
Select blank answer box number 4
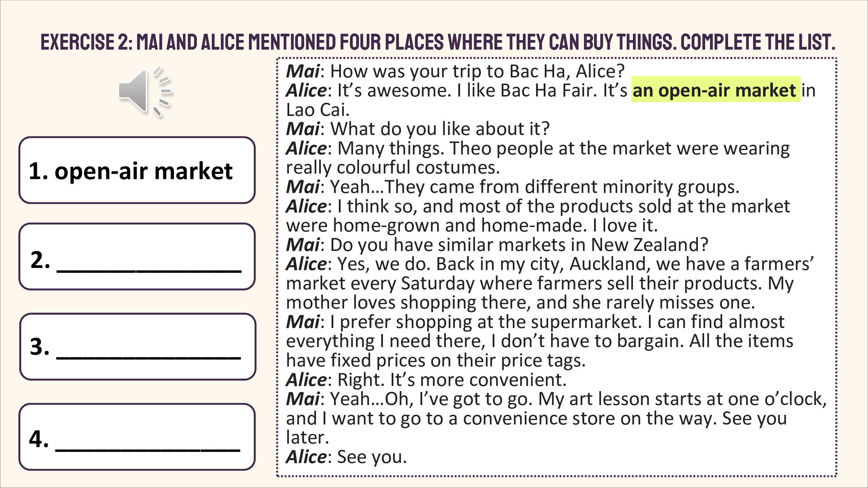click(137, 437)
